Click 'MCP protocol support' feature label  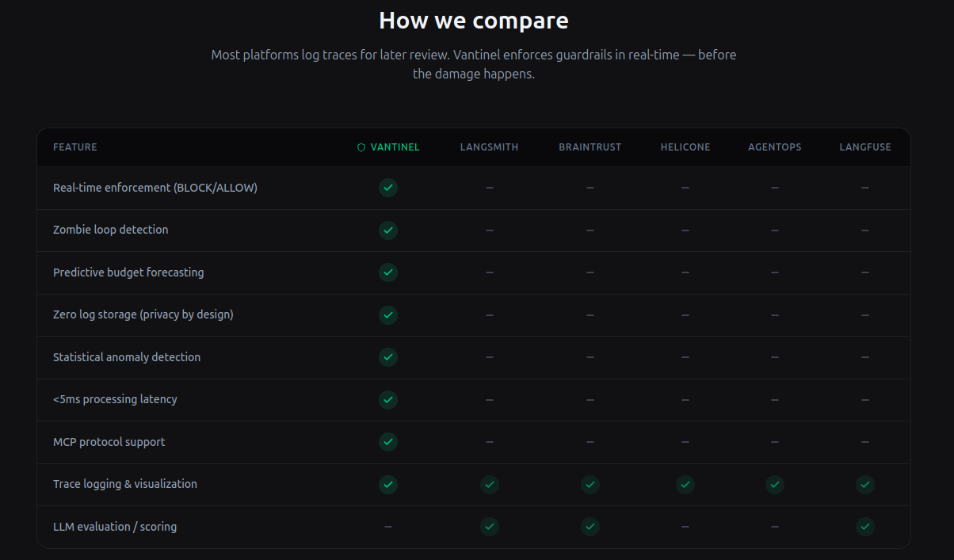point(109,442)
